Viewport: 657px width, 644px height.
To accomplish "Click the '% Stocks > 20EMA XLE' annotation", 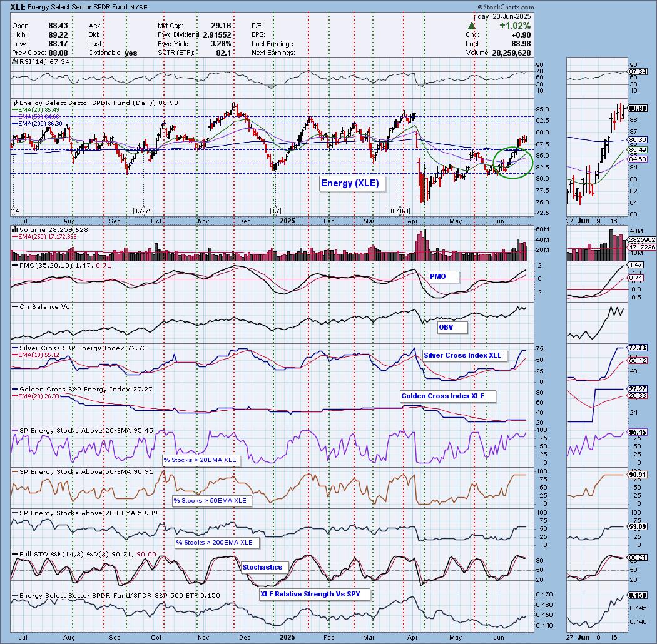I will 200,460.
